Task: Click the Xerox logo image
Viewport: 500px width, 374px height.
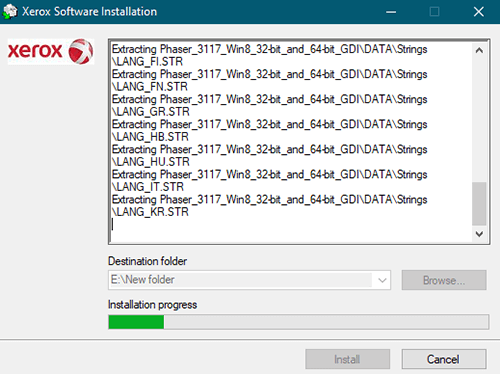Action: (x=51, y=51)
